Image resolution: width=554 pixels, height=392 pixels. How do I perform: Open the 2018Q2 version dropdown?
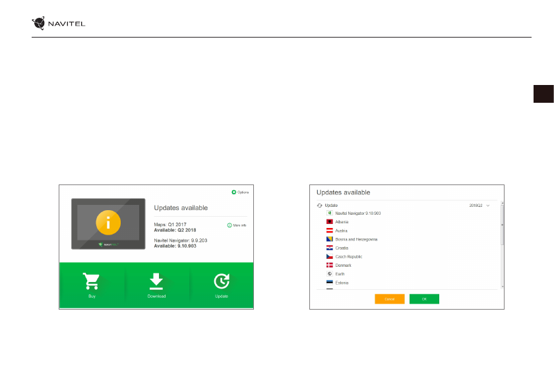(479, 206)
